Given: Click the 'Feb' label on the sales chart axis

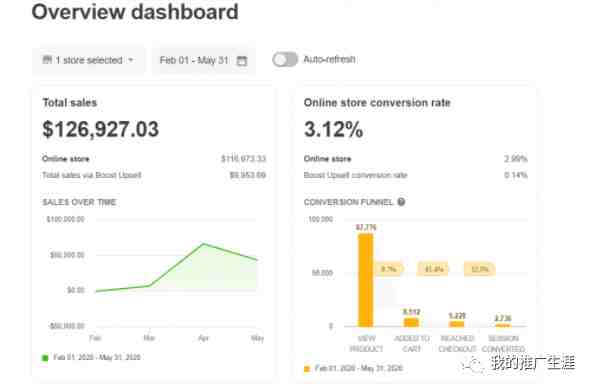Looking at the screenshot, I should 95,338.
